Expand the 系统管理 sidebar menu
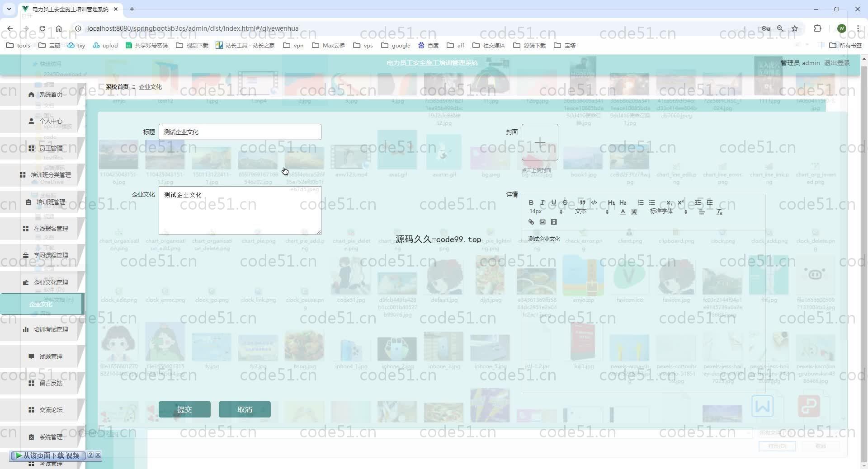 [42, 437]
